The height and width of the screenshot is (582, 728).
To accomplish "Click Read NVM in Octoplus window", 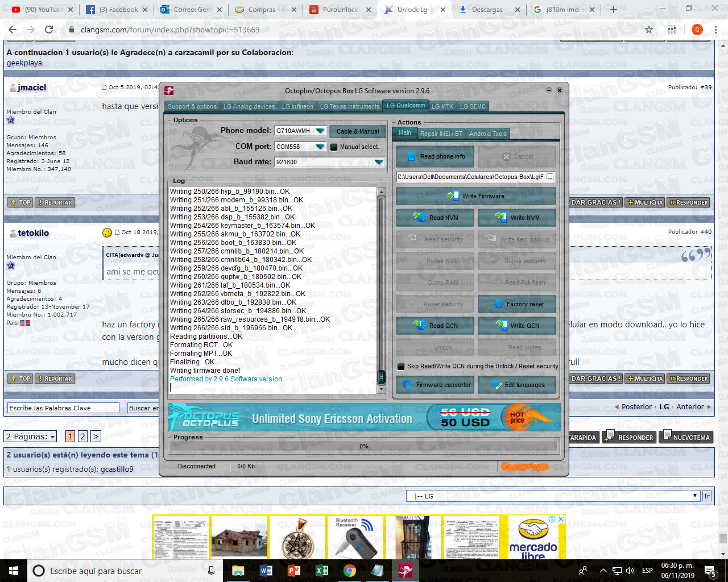I will [x=435, y=218].
